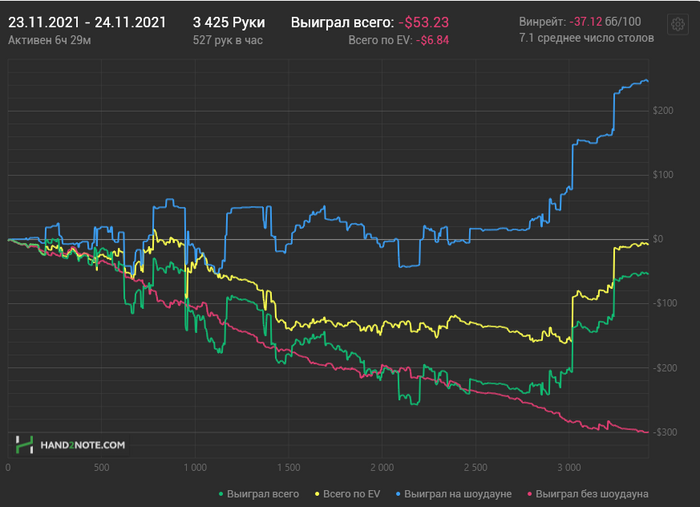Click the date range '23.11.2021 - 24.11.2021'
Image resolution: width=700 pixels, height=507 pixels.
tap(87, 22)
